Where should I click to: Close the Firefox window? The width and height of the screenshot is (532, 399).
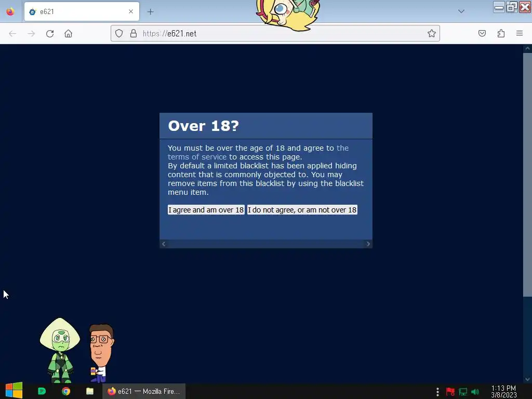525,7
